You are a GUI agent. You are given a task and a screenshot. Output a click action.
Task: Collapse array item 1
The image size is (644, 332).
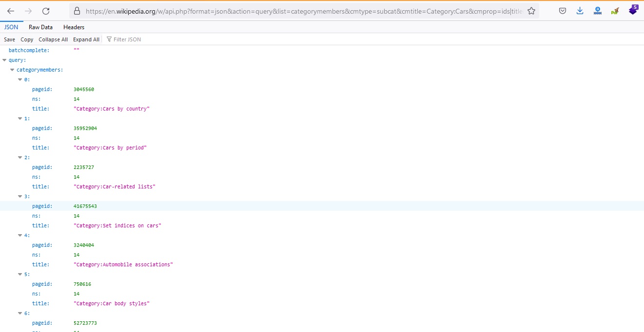point(20,119)
